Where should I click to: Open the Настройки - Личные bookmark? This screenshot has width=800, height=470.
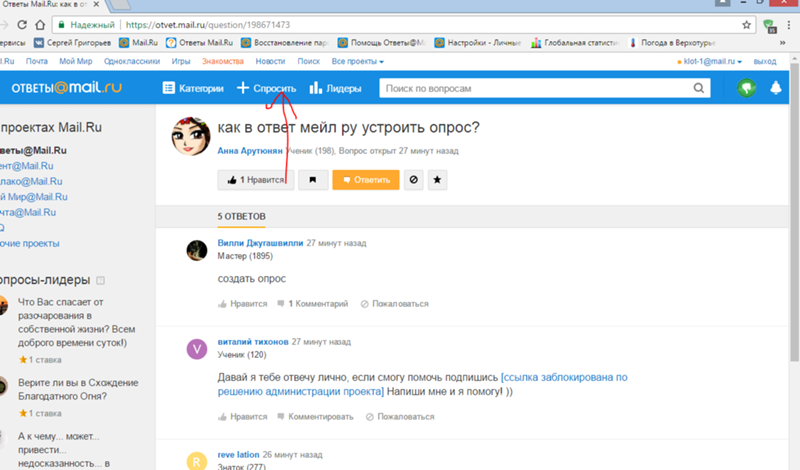click(478, 43)
